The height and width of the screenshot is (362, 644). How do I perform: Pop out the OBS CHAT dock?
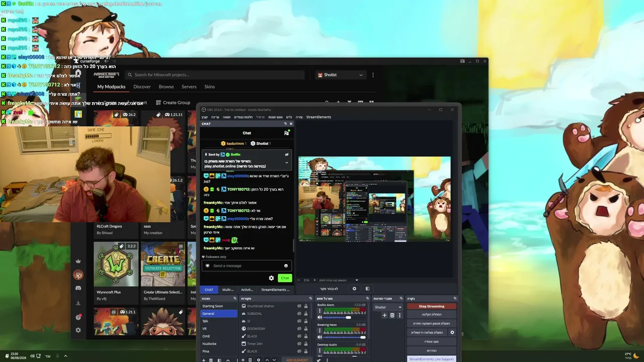coord(285,124)
